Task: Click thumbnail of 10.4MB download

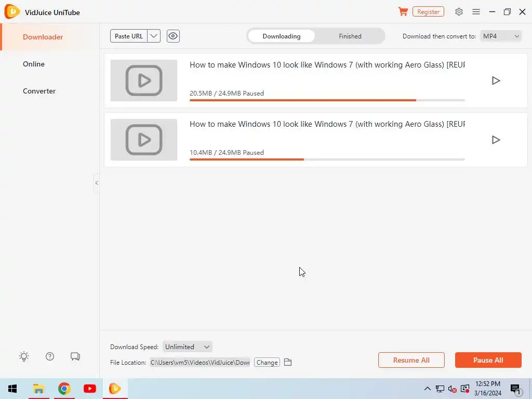Action: 144,140
